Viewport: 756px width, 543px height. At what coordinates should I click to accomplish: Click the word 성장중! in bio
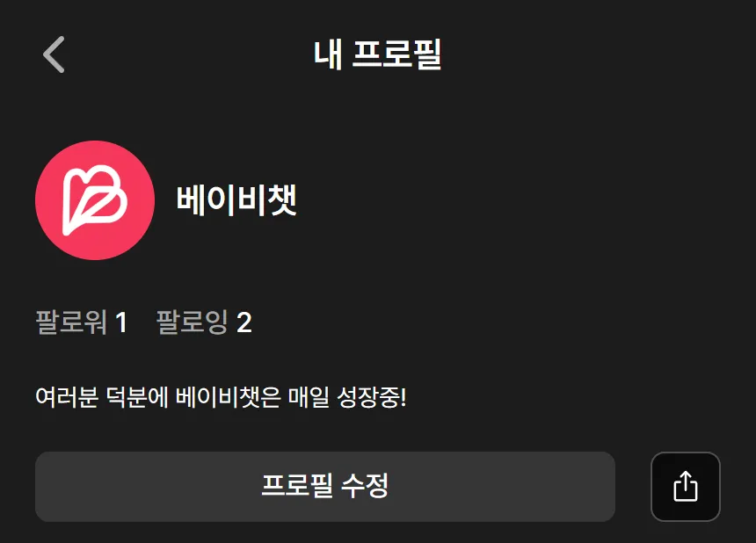click(x=371, y=398)
